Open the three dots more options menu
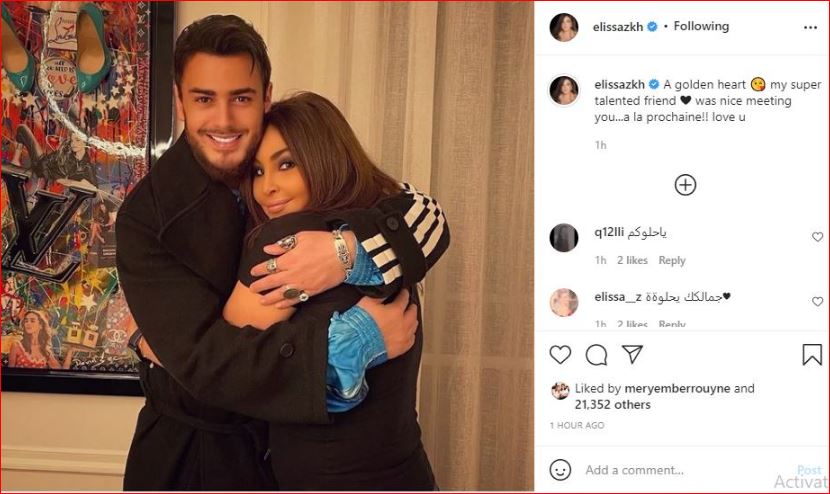This screenshot has height=494, width=830. tap(810, 28)
